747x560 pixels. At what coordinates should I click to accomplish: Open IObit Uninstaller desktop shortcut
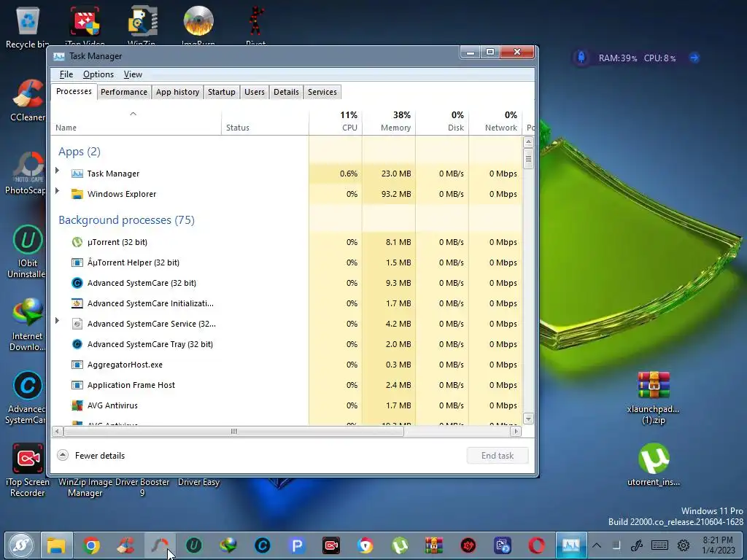27,252
